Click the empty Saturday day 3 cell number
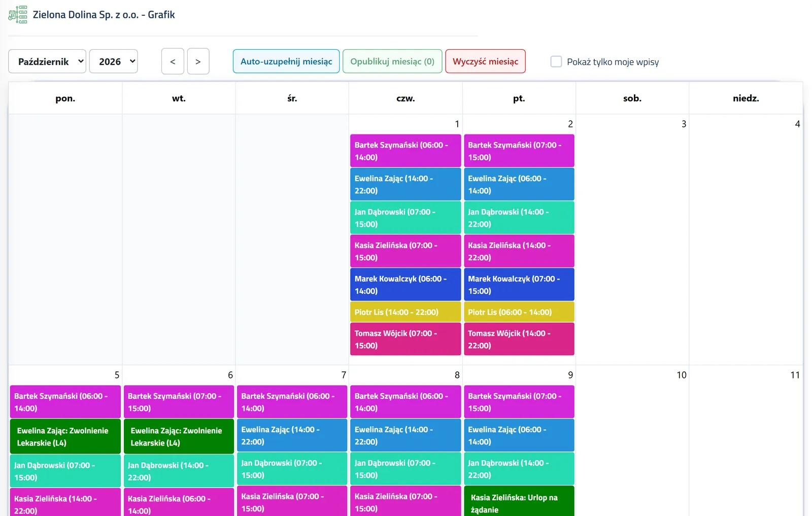The image size is (812, 516). pos(684,124)
